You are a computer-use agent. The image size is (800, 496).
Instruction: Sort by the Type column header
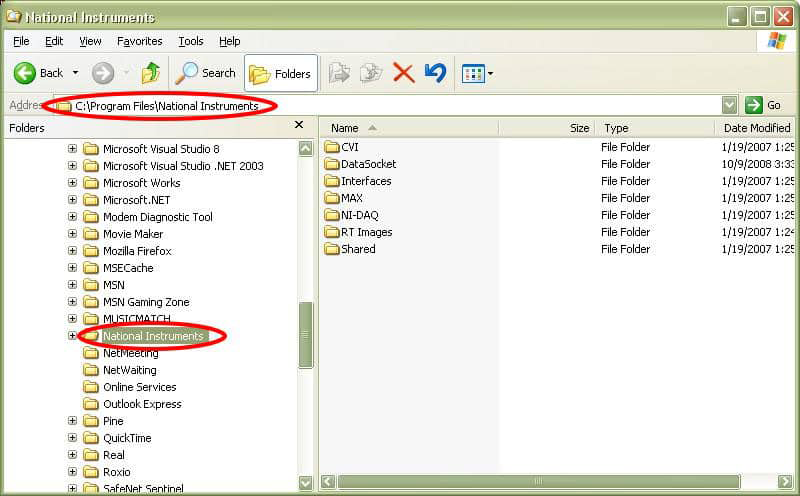coord(655,128)
